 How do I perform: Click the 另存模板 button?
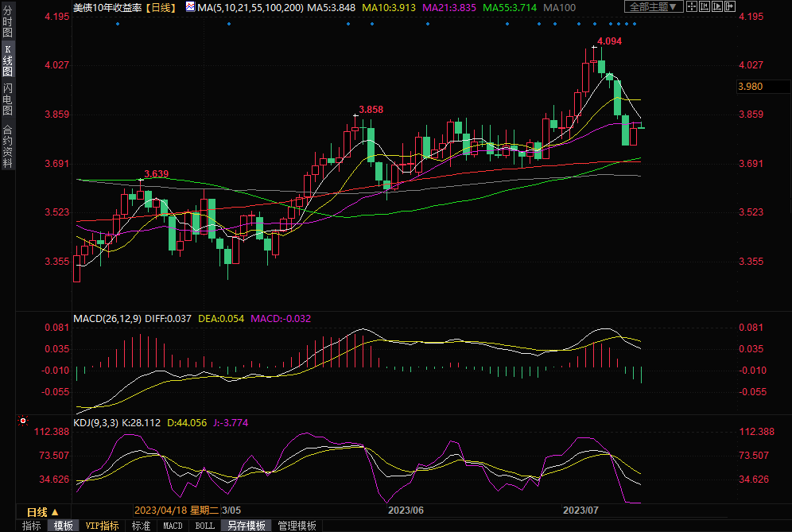[246, 526]
